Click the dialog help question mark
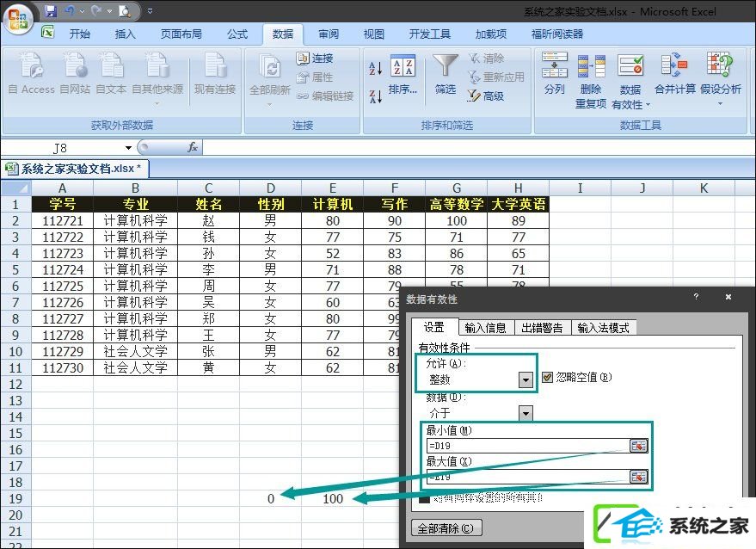The image size is (756, 549). click(x=696, y=296)
